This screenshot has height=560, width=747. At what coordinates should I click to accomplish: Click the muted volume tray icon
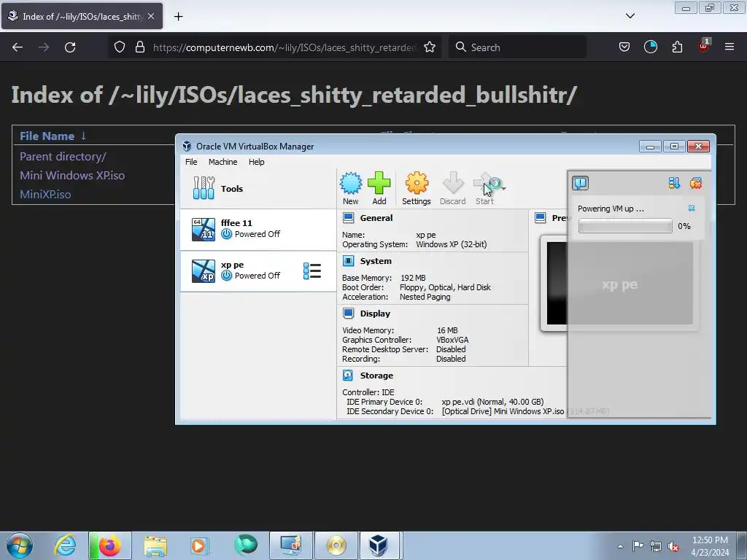[673, 546]
